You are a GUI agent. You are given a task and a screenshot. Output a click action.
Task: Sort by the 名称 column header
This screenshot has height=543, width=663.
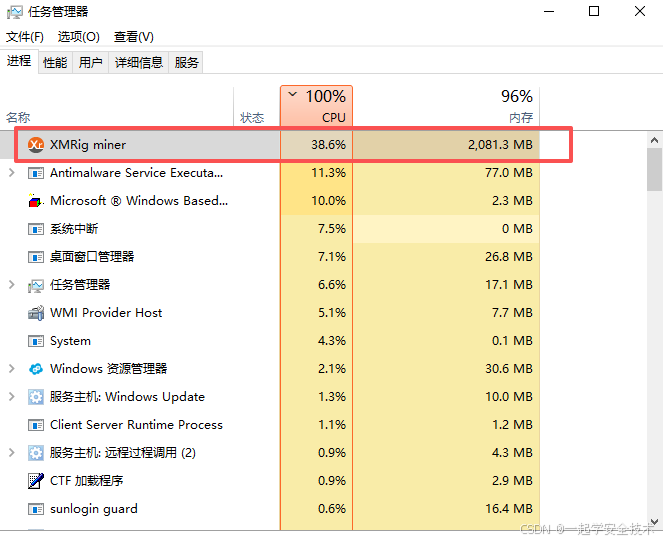pyautogui.click(x=117, y=106)
